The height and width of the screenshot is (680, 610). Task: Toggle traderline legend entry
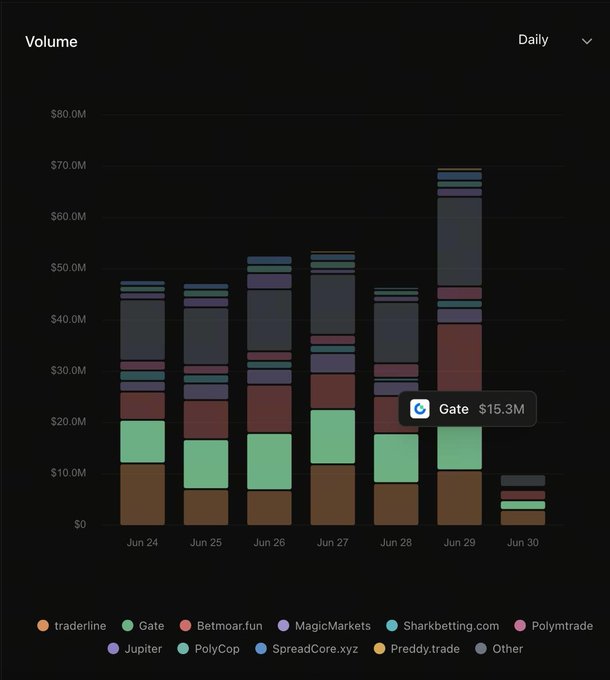[72, 626]
